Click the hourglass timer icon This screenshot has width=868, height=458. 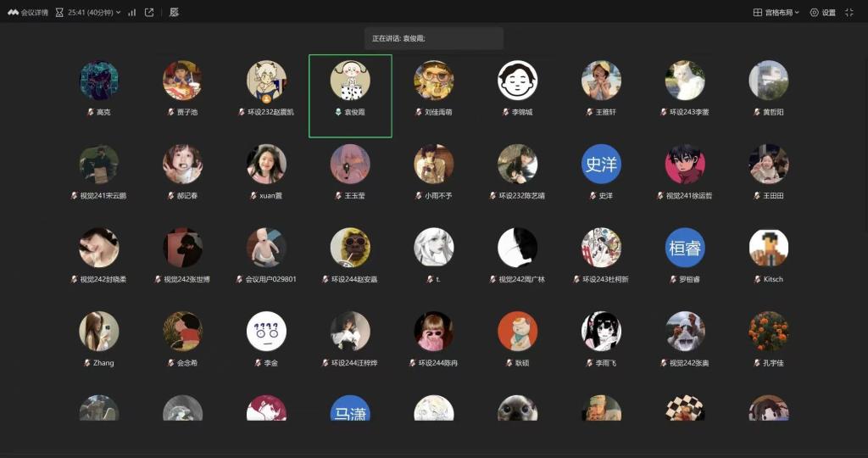click(60, 13)
